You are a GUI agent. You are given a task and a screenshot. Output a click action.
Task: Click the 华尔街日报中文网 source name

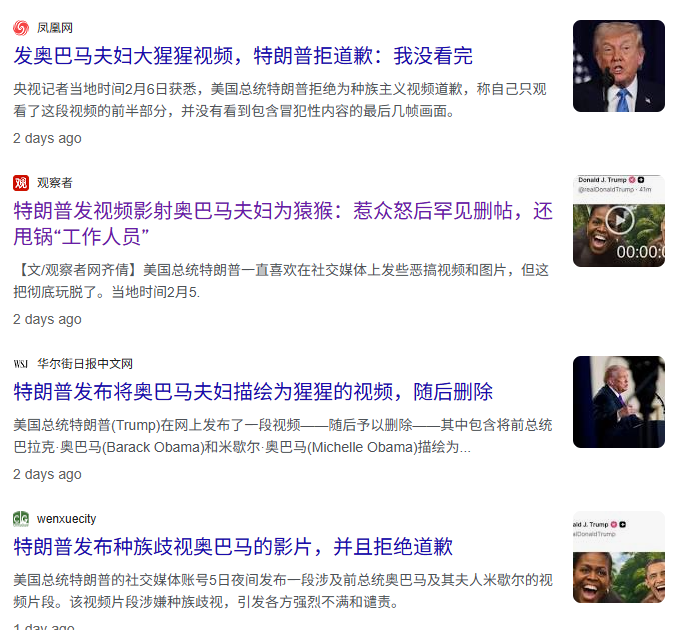point(85,364)
